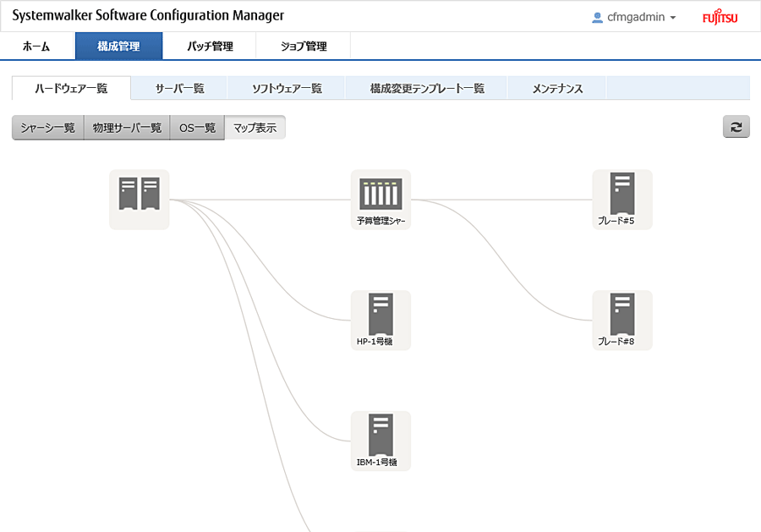The height and width of the screenshot is (532, 761).
Task: Click the HP-1号機 node label
Action: tap(375, 342)
